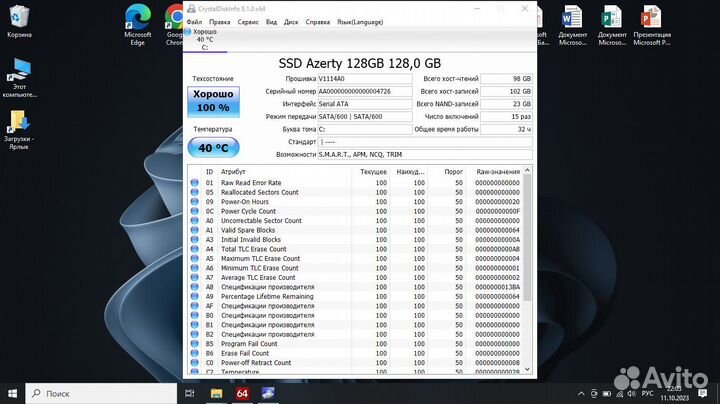720x404 pixels.
Task: Open Microsoft Edge desktop shortcut
Action: click(x=138, y=25)
